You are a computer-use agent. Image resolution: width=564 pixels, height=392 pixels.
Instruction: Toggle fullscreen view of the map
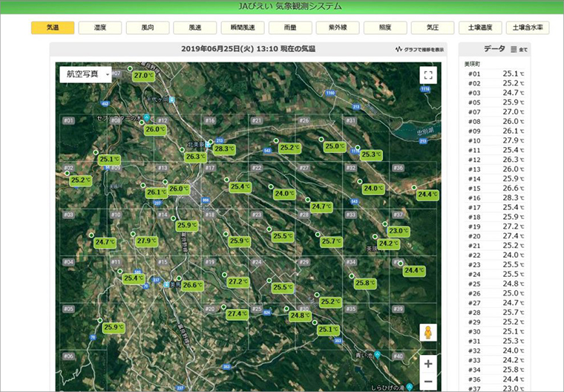tap(428, 75)
